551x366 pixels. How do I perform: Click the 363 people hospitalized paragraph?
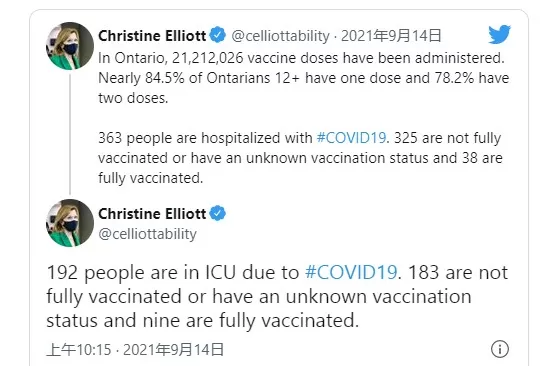300,158
